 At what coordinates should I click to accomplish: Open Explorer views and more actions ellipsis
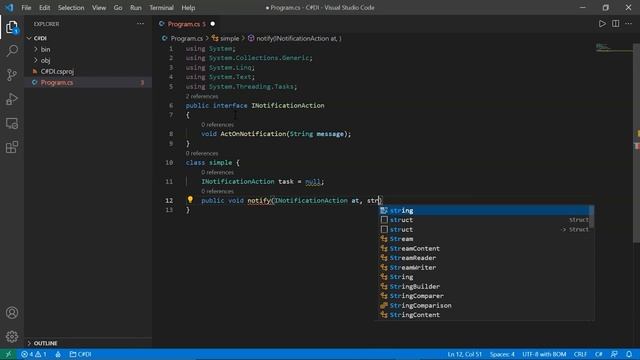pyautogui.click(x=140, y=24)
